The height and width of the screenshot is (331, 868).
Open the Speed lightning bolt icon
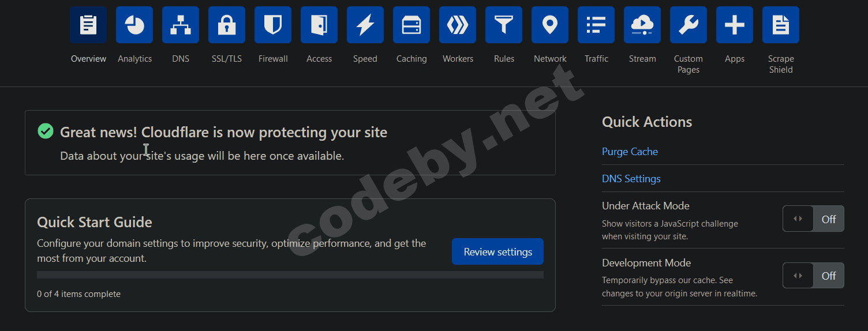pyautogui.click(x=365, y=25)
